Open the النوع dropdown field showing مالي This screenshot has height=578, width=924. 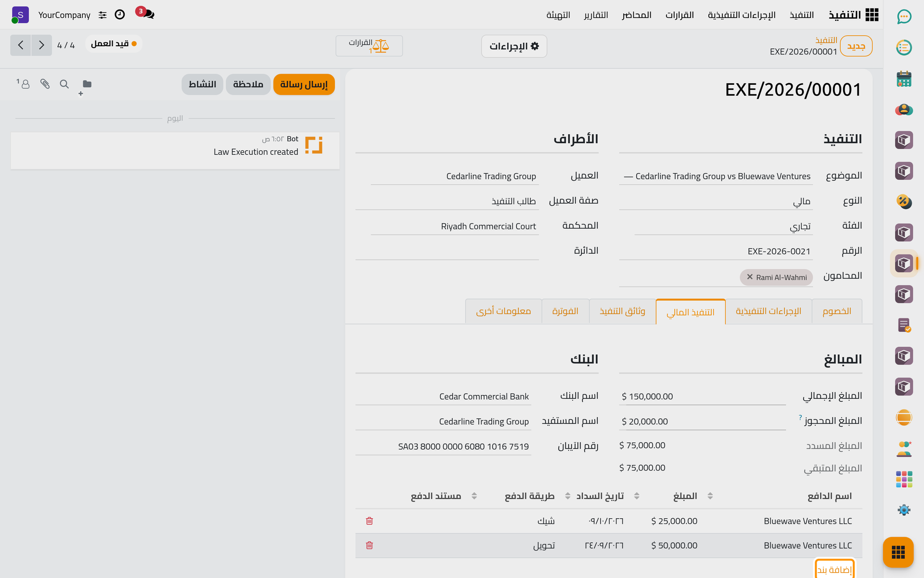716,201
